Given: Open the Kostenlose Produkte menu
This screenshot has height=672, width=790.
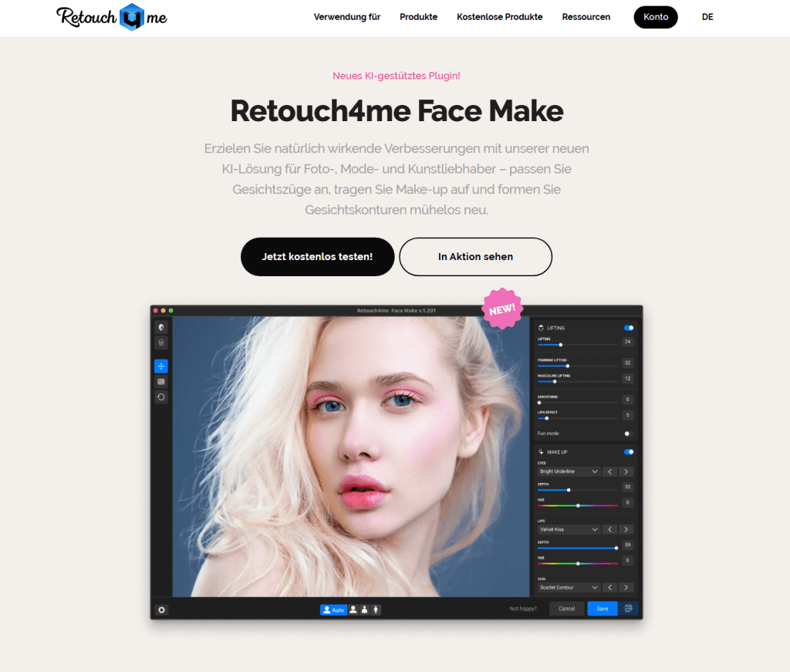Looking at the screenshot, I should [x=499, y=17].
